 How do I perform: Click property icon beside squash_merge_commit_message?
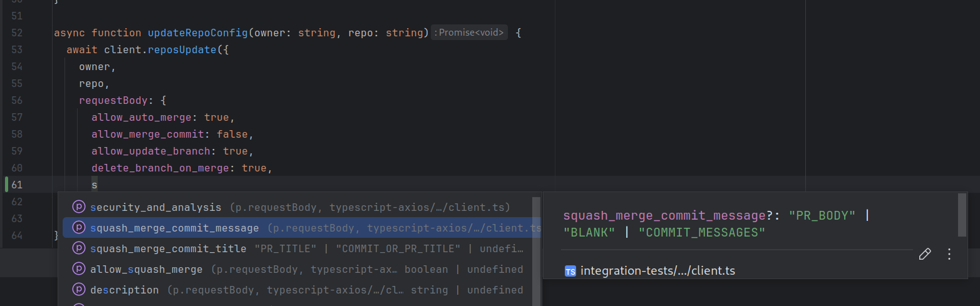(79, 228)
